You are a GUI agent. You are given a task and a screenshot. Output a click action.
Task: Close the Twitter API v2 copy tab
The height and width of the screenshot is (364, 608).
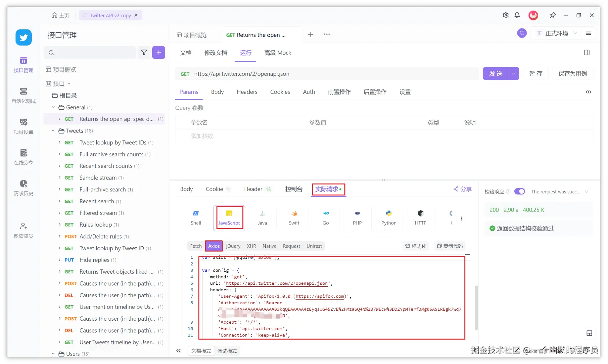136,15
